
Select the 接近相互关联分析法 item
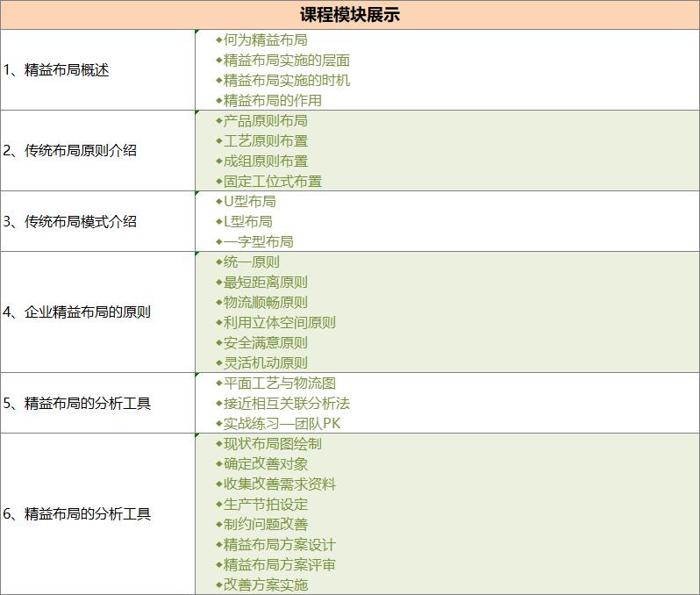[x=286, y=403]
